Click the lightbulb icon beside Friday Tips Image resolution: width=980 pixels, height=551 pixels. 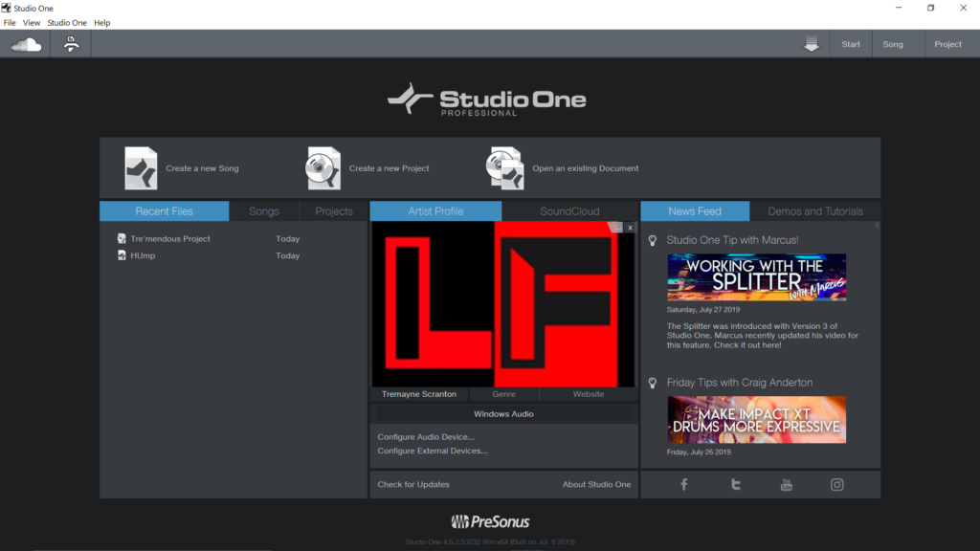(653, 383)
